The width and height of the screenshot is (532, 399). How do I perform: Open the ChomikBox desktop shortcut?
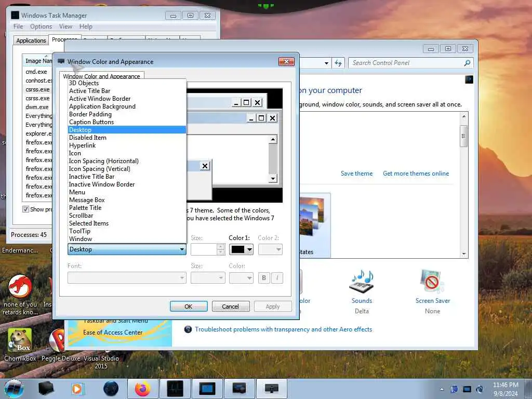20,345
